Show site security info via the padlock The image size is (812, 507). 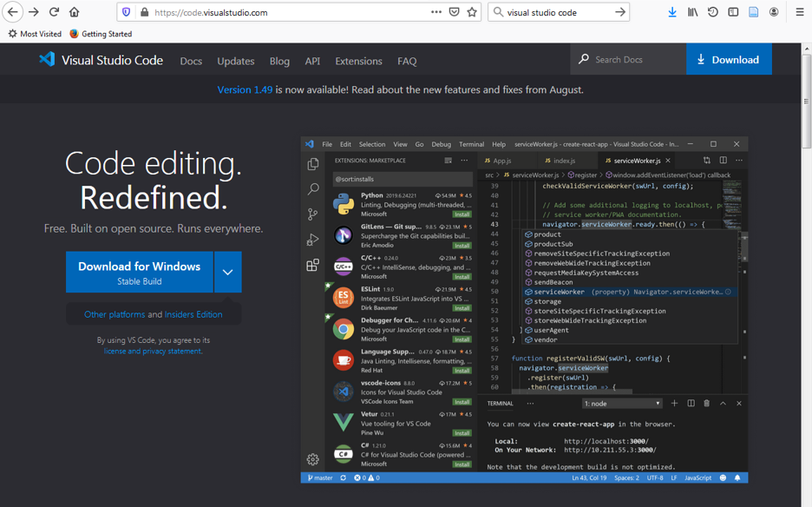tap(145, 12)
